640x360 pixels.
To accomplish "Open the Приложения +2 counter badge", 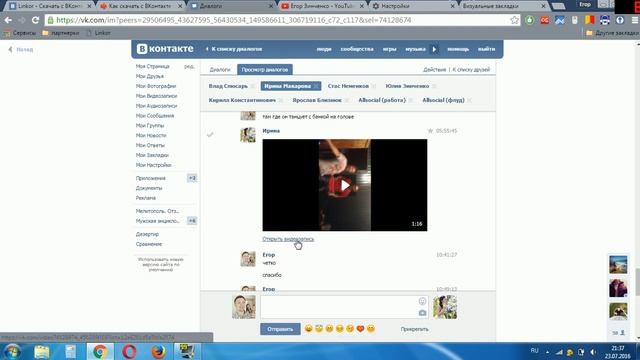I will click(192, 178).
